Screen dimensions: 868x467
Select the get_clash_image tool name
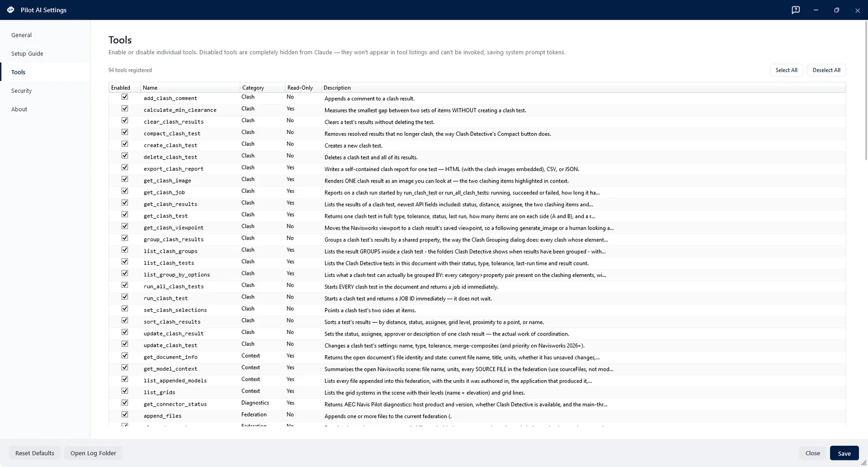pos(167,181)
